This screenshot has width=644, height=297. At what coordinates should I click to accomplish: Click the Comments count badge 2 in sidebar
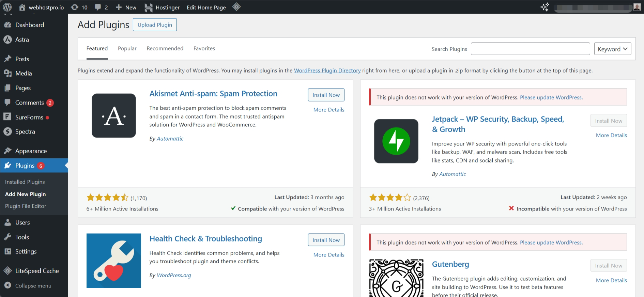50,103
